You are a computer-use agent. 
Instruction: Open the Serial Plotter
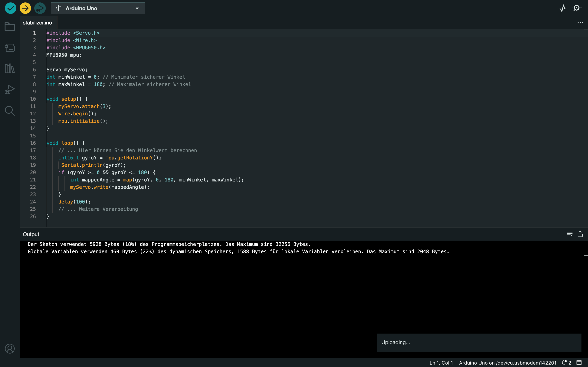[562, 8]
